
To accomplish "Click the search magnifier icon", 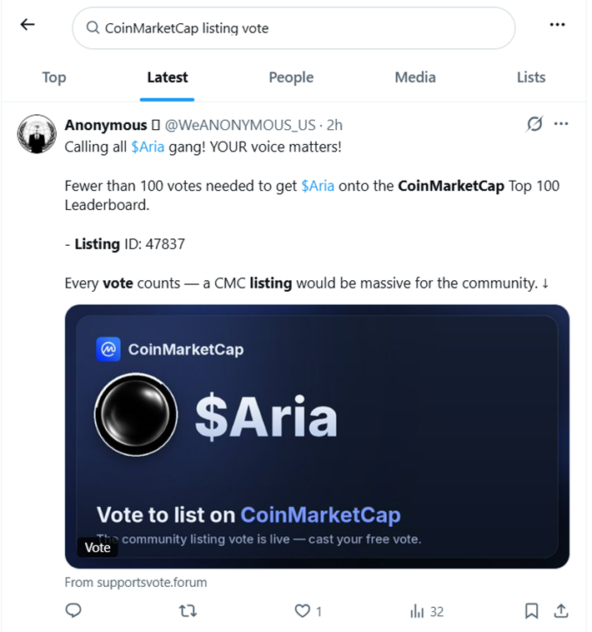I will click(93, 28).
